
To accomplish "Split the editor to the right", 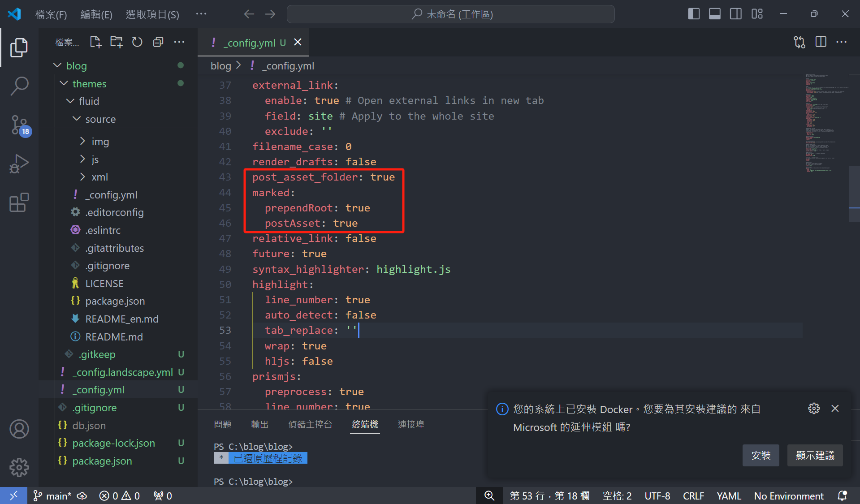I will click(x=821, y=42).
